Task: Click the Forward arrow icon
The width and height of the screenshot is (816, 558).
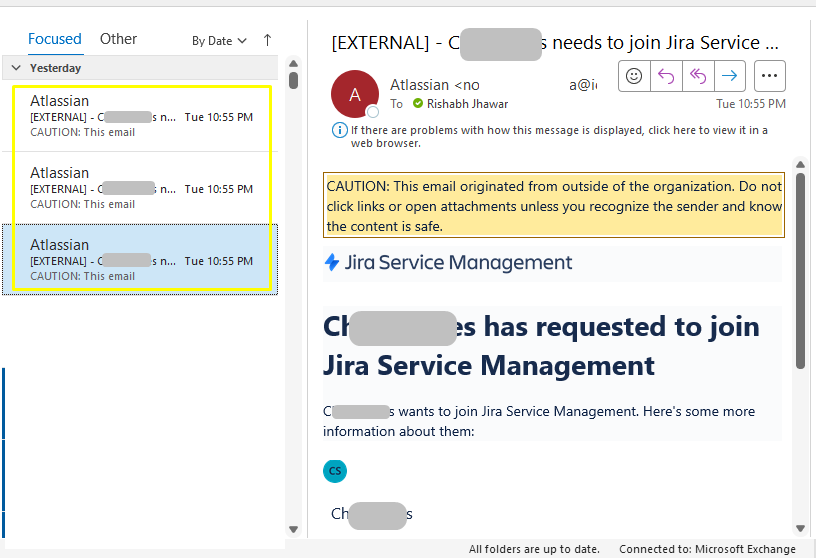Action: [x=730, y=76]
